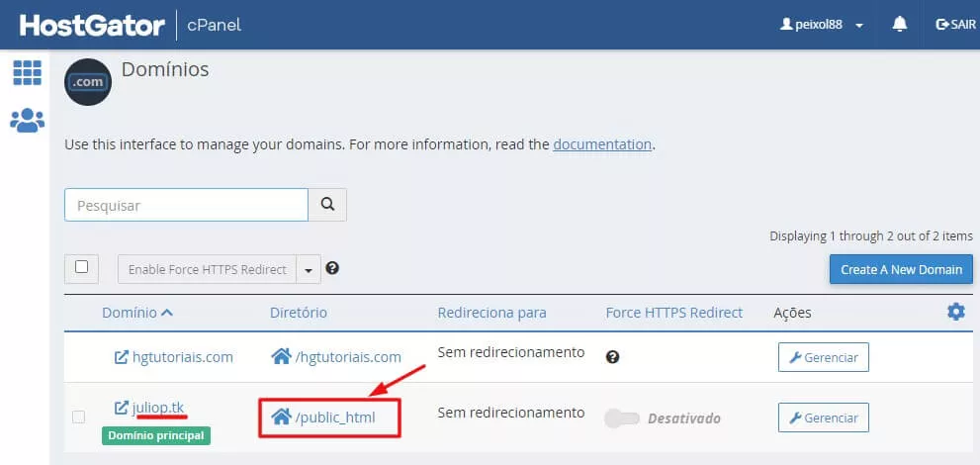The width and height of the screenshot is (980, 465).
Task: Sort by the Diretório column header
Action: (298, 313)
